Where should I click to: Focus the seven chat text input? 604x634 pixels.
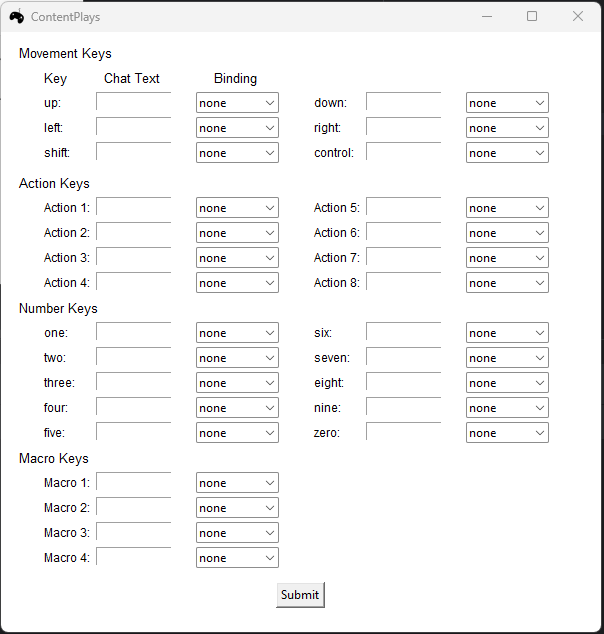[x=403, y=356]
